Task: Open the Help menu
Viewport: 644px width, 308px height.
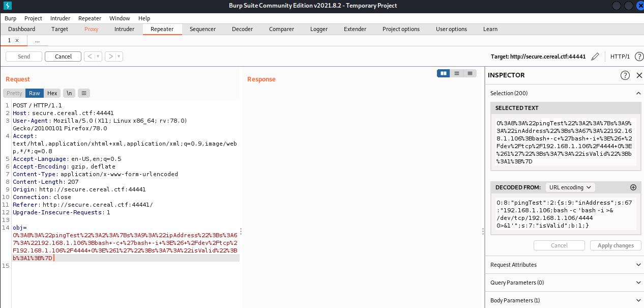Action: (x=144, y=18)
